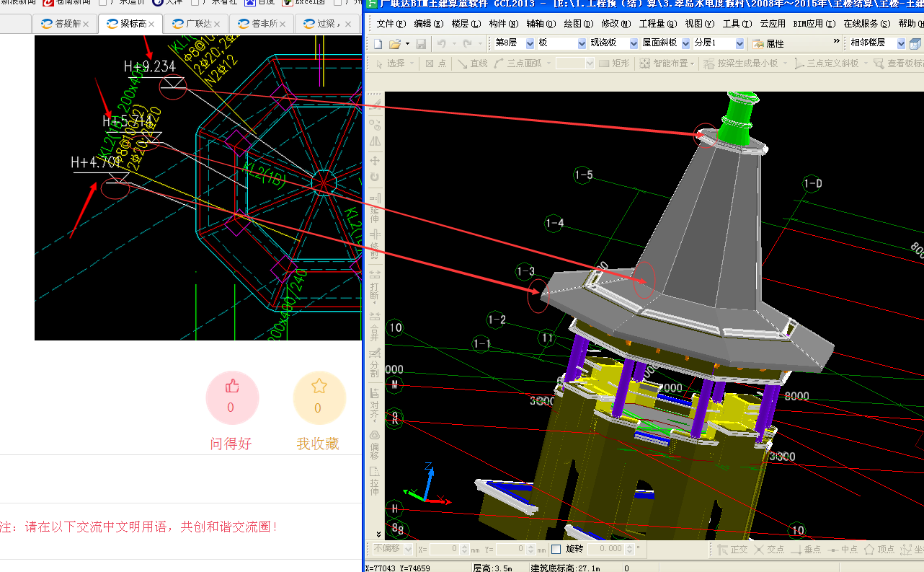Click 三点定义斜板 tool
The image size is (924, 572).
click(827, 63)
